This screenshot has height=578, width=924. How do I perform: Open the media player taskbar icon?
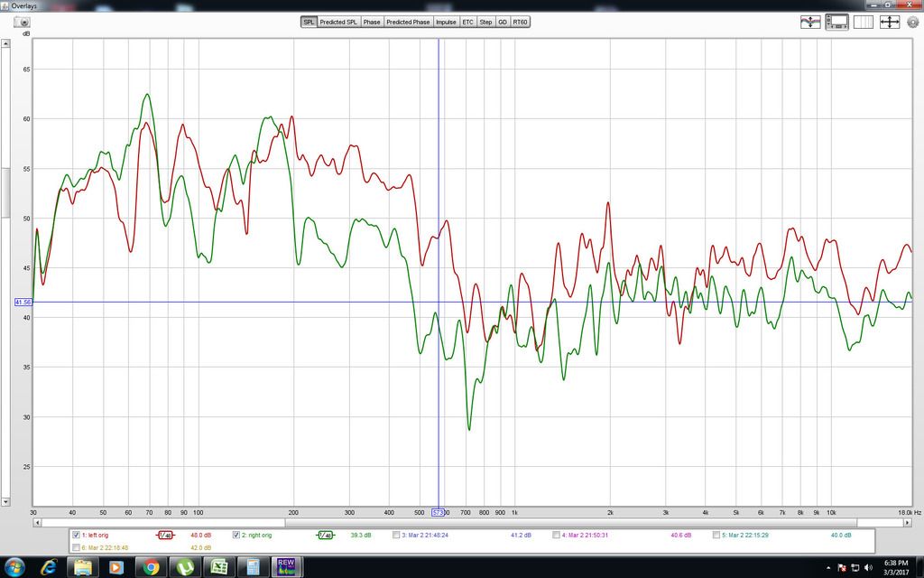pyautogui.click(x=116, y=567)
